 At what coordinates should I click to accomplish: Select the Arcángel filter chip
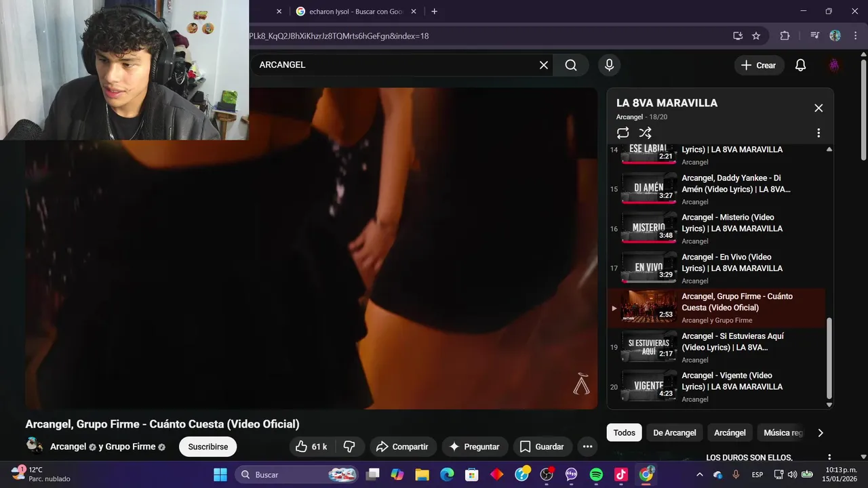(730, 432)
